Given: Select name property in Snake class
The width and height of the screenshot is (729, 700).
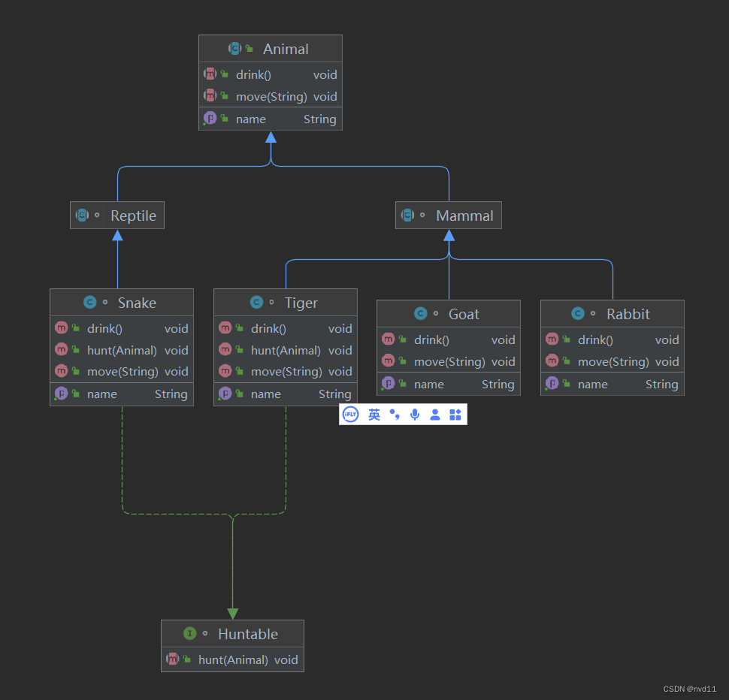Looking at the screenshot, I should click(122, 394).
